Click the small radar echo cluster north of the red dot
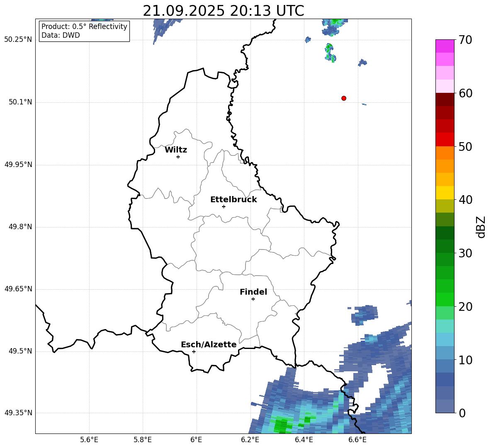 point(330,53)
